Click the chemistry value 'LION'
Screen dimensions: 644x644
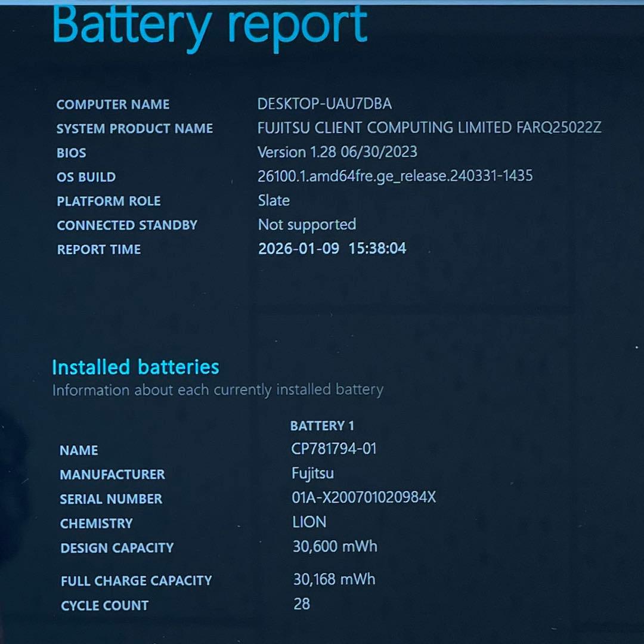309,522
